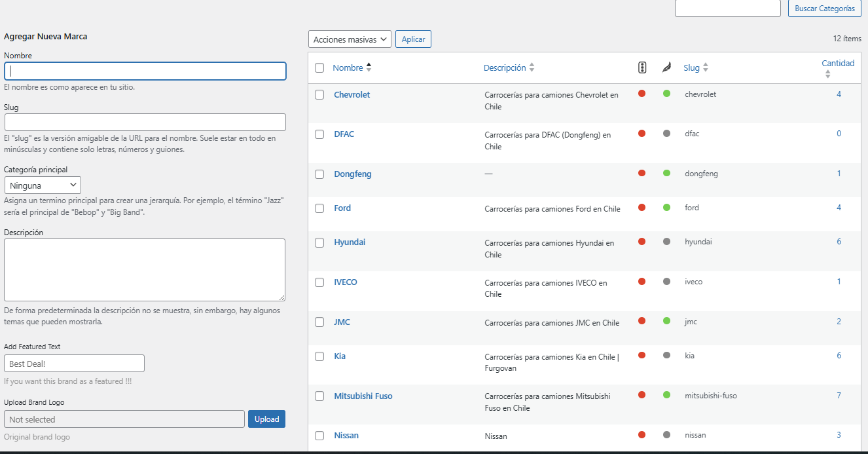Click the red SEO dot for Chevrolet
Image resolution: width=868 pixels, height=454 pixels.
tap(642, 94)
